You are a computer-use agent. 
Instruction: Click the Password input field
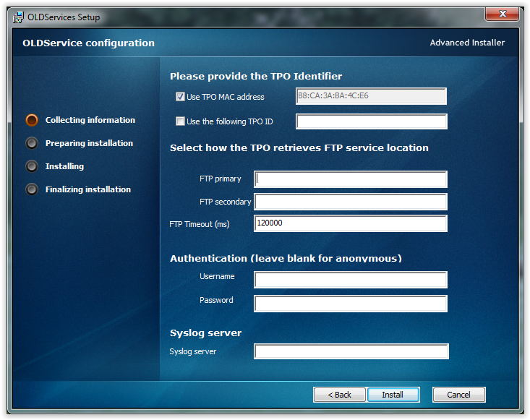click(350, 304)
